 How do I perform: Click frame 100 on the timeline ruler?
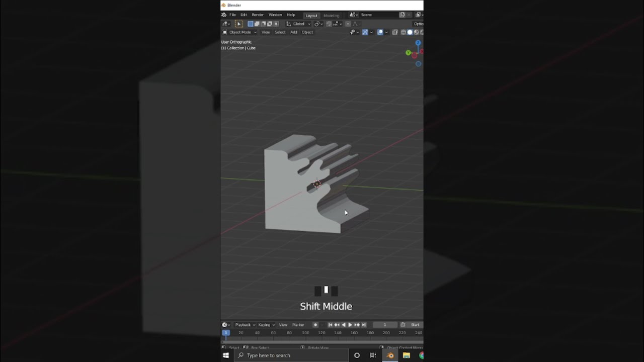pyautogui.click(x=305, y=333)
